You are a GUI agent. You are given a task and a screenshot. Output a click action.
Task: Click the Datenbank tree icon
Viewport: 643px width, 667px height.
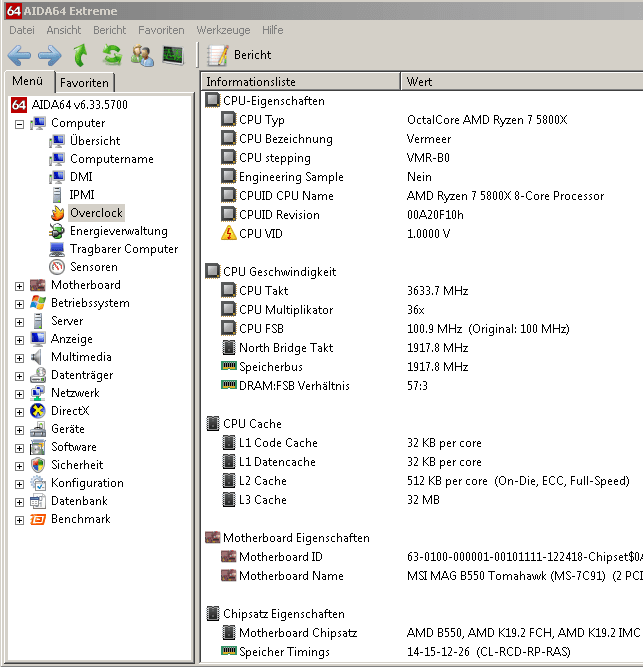coord(38,501)
